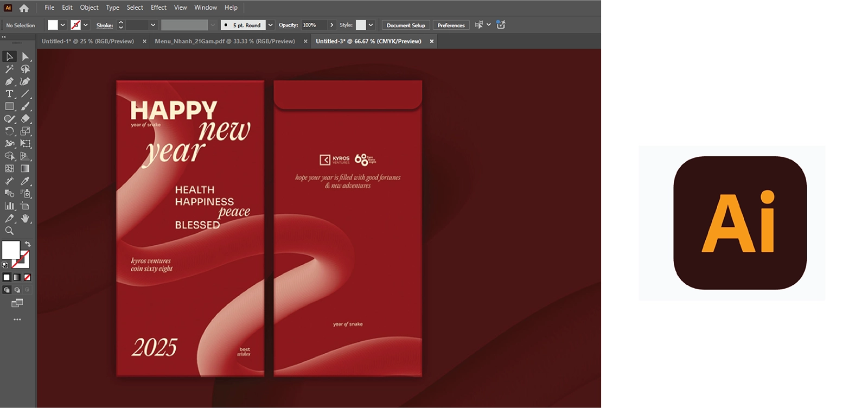Click the control bar stroke swatch
The width and height of the screenshot is (868, 408).
[x=76, y=25]
